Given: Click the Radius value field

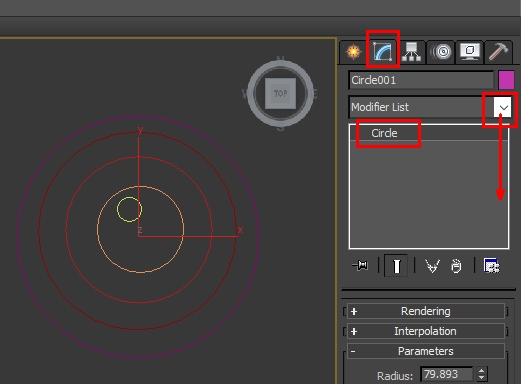Looking at the screenshot, I should (447, 374).
